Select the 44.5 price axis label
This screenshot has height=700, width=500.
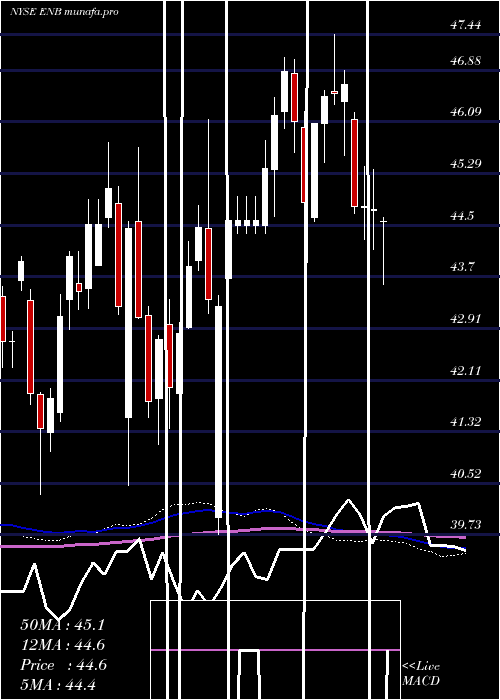coord(462,216)
